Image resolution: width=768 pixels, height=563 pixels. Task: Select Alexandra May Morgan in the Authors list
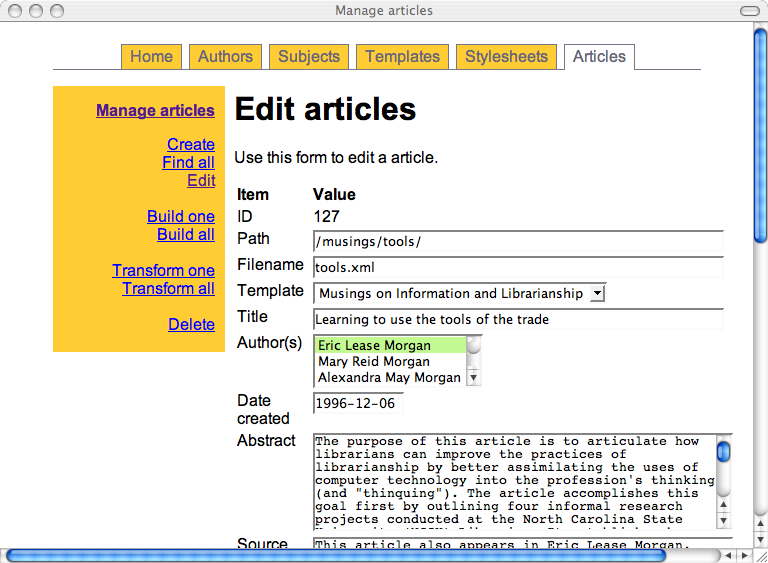pos(389,378)
